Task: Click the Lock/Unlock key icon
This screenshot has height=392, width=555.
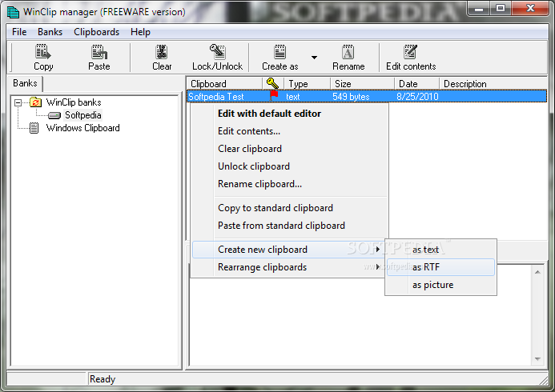Action: coord(217,52)
